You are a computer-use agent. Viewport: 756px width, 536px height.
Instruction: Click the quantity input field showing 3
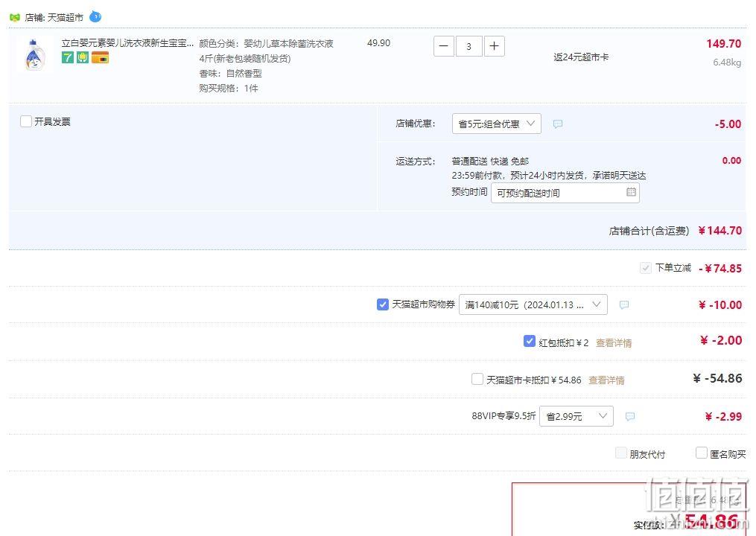pyautogui.click(x=468, y=46)
